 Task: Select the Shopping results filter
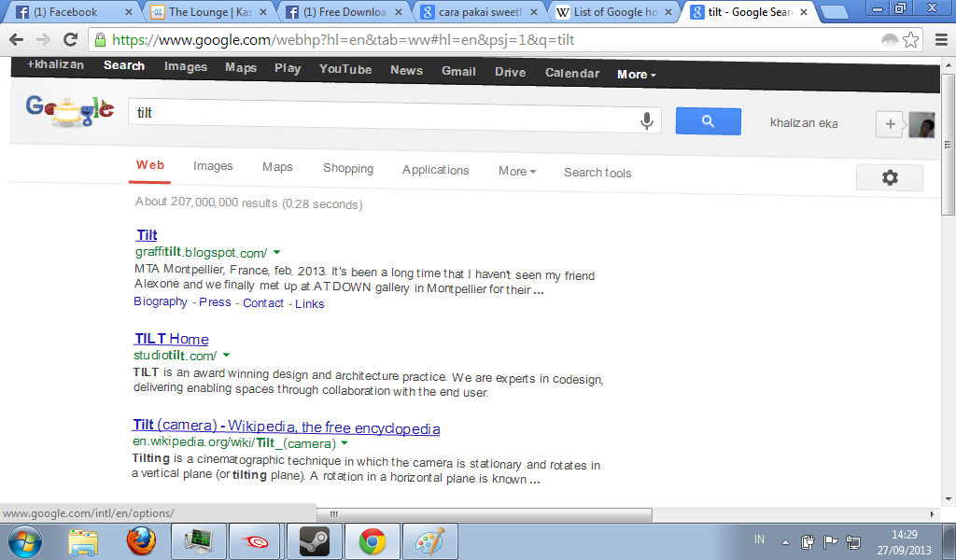348,168
